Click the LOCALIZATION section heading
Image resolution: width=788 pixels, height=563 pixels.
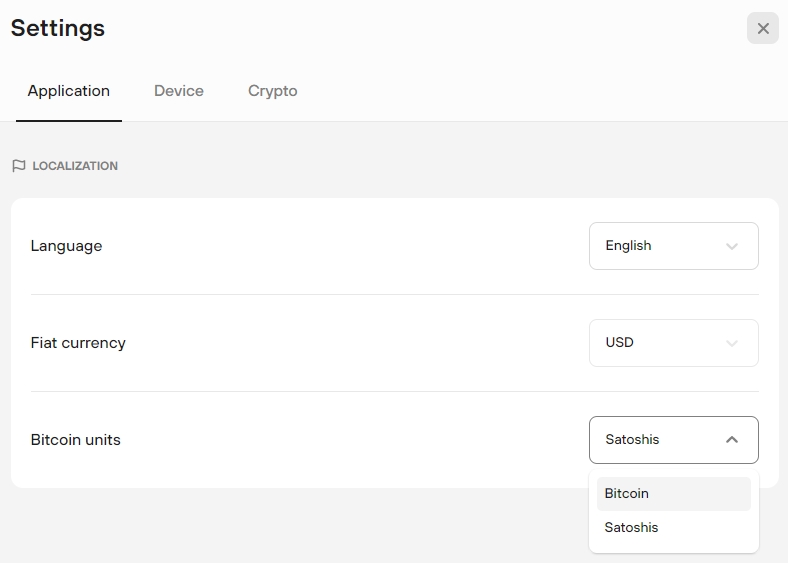point(75,166)
